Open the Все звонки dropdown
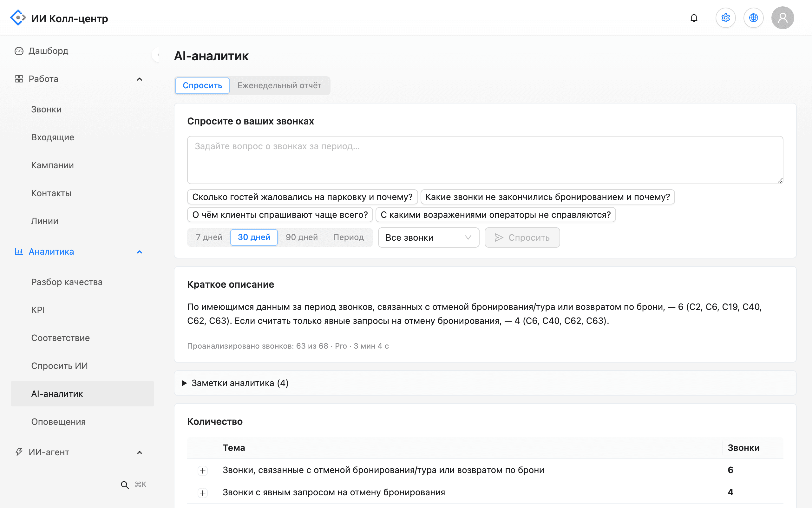Viewport: 812px width, 508px height. tap(429, 237)
